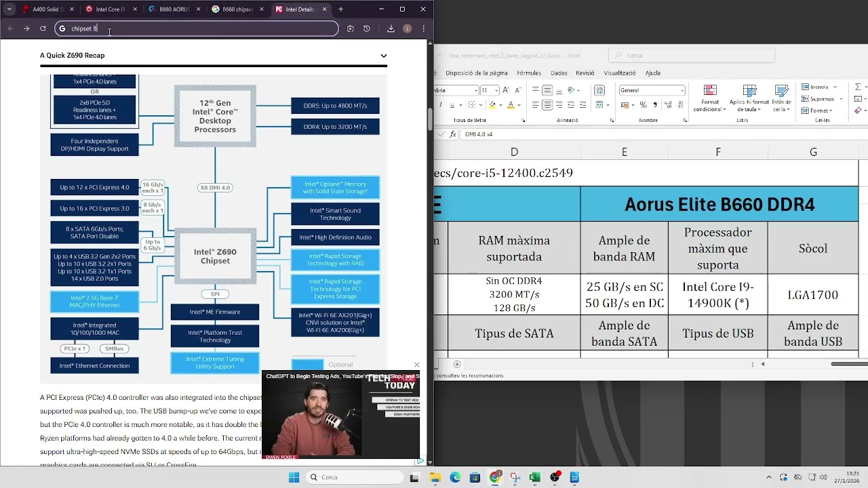Click merge and center button
The image size is (868, 488).
598,105
